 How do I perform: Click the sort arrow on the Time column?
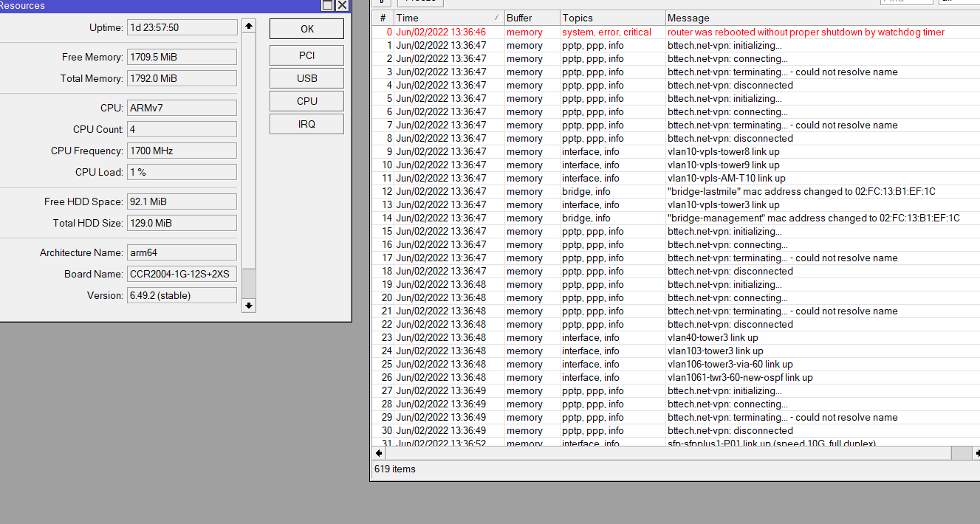498,17
